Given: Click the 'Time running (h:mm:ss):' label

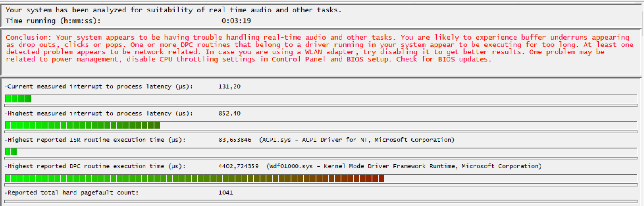Looking at the screenshot, I should tap(53, 20).
